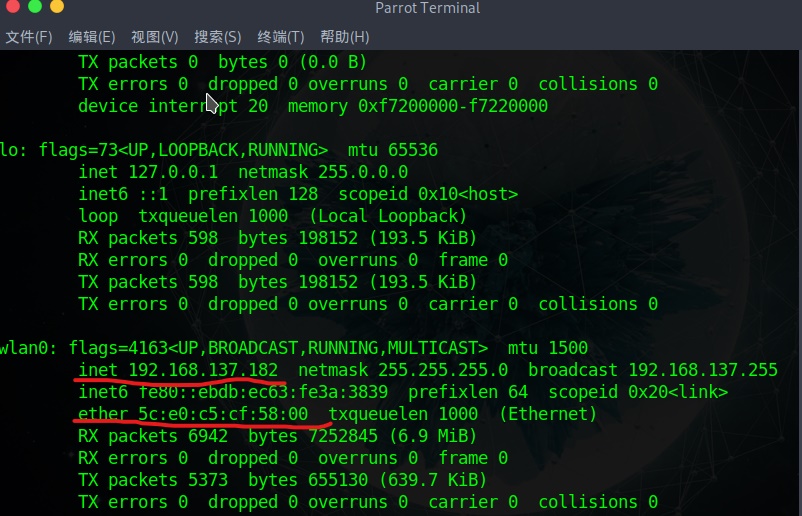Click the memory 0xf7200000-f7220000 text
The image size is (802, 516).
coord(417,106)
